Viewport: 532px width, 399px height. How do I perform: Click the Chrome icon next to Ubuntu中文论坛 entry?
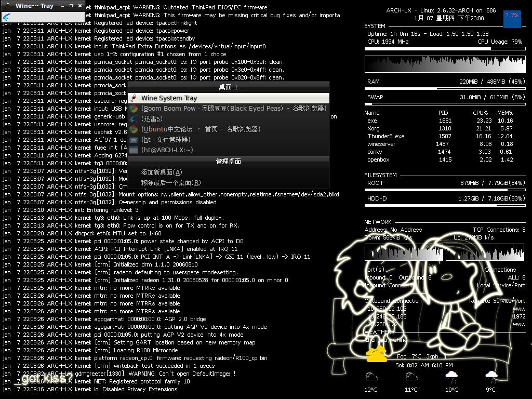coord(134,129)
